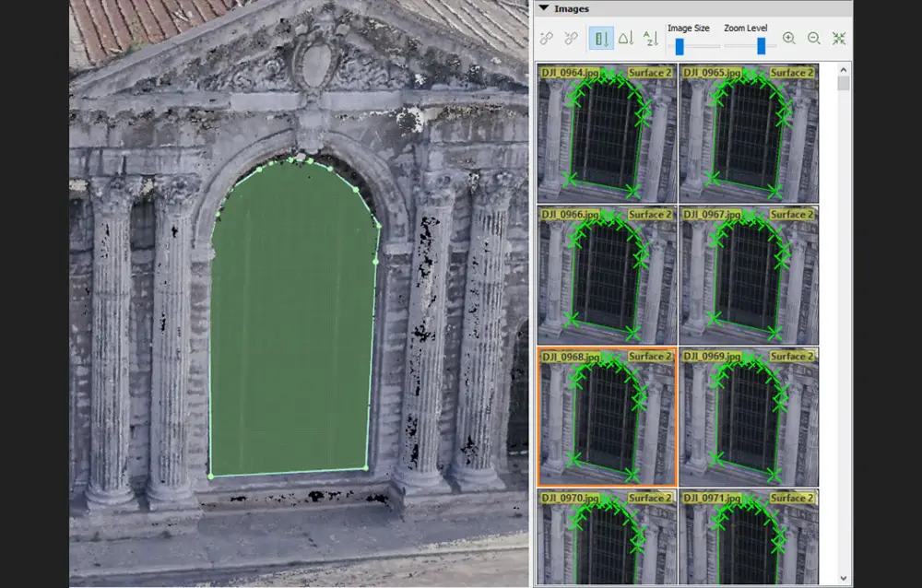Viewport: 922px width, 588px height.
Task: Toggle the highlighted sort-by-marks icon
Action: point(601,38)
